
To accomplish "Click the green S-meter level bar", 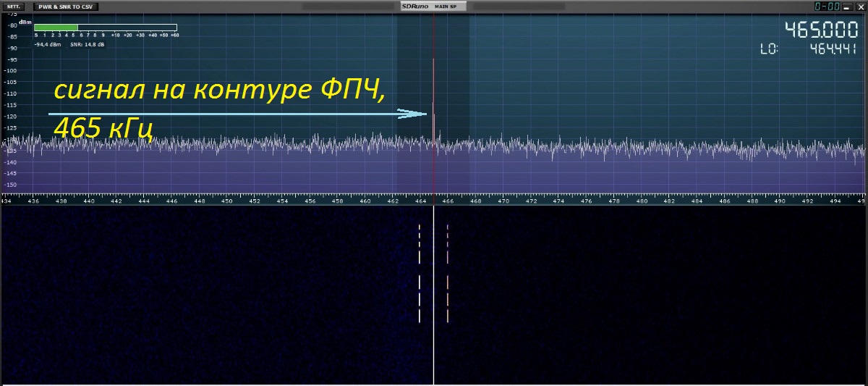I will pos(56,28).
